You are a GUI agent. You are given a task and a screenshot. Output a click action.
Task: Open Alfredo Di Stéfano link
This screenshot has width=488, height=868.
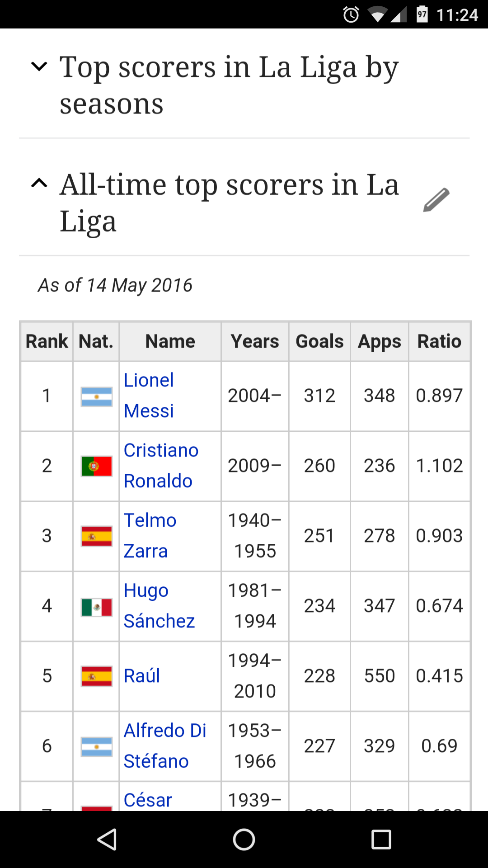coord(165,746)
